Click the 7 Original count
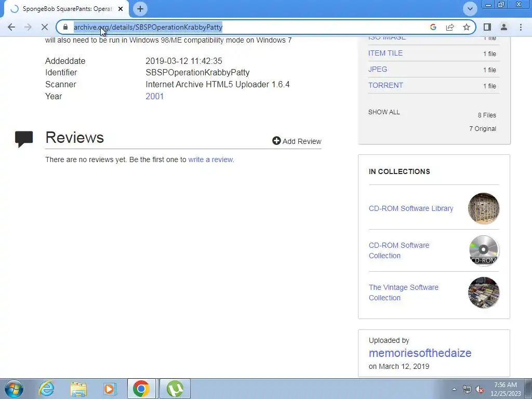The width and height of the screenshot is (532, 399). (x=483, y=129)
